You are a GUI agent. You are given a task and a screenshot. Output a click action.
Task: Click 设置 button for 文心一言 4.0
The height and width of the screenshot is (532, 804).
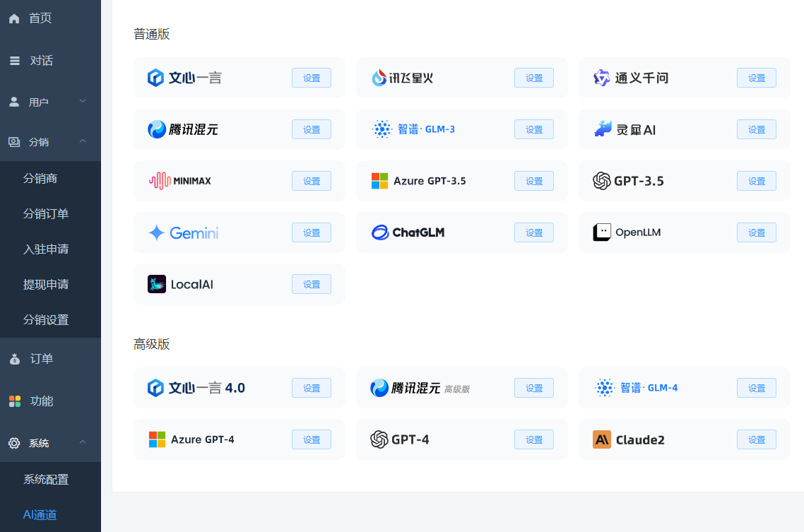(x=312, y=388)
